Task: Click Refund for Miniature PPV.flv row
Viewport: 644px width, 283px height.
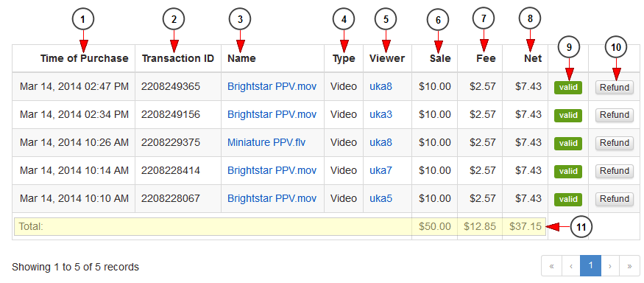Action: click(615, 143)
